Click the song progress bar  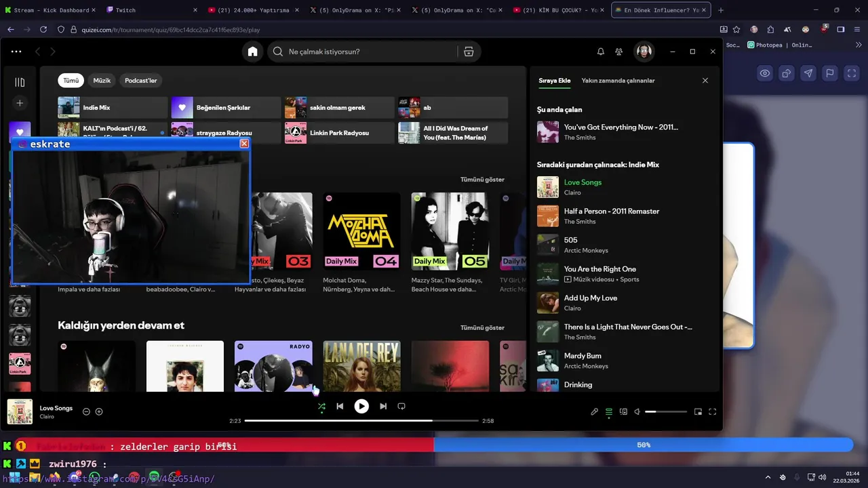pyautogui.click(x=361, y=421)
